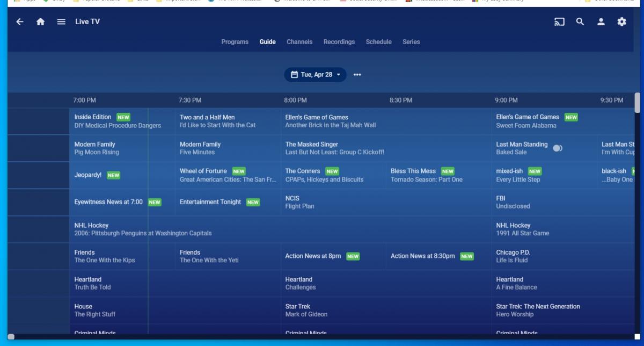Open House The Right Stuff

tap(175, 310)
